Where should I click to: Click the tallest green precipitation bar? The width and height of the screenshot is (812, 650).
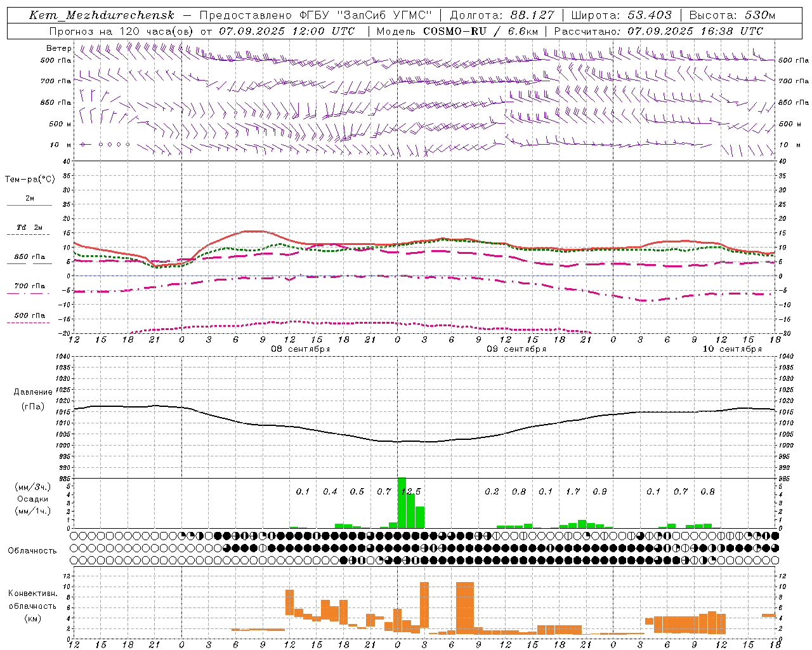pos(402,503)
